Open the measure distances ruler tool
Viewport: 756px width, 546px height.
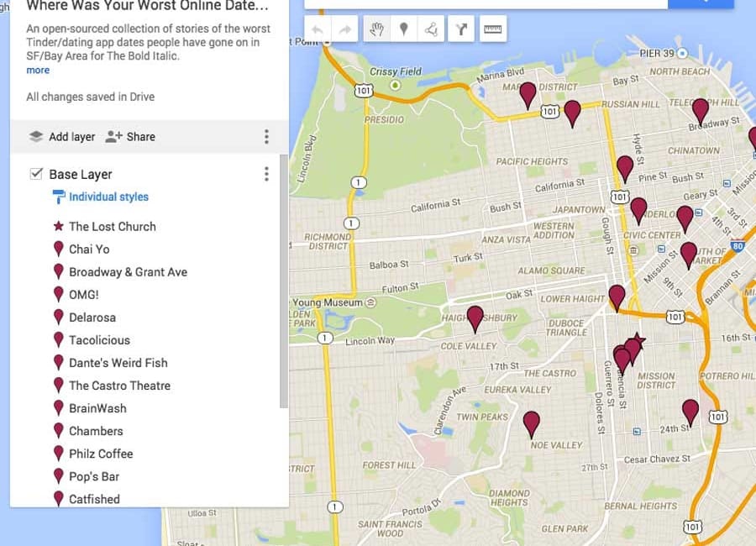tap(492, 28)
